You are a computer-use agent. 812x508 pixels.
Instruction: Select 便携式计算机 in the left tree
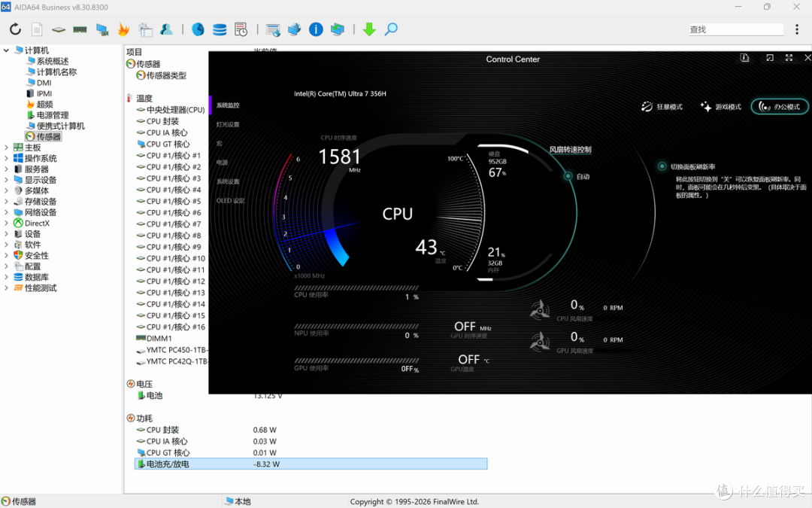pyautogui.click(x=61, y=126)
